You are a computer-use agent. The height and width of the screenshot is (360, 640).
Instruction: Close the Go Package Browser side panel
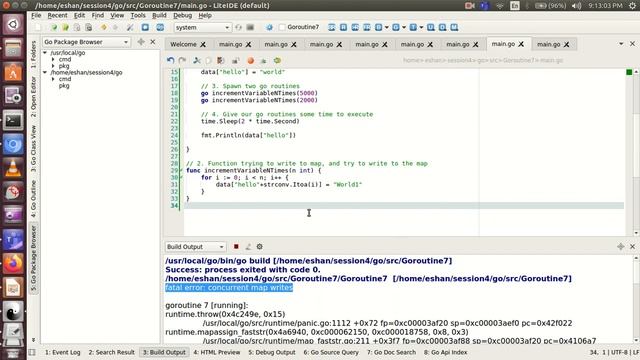pos(153,42)
